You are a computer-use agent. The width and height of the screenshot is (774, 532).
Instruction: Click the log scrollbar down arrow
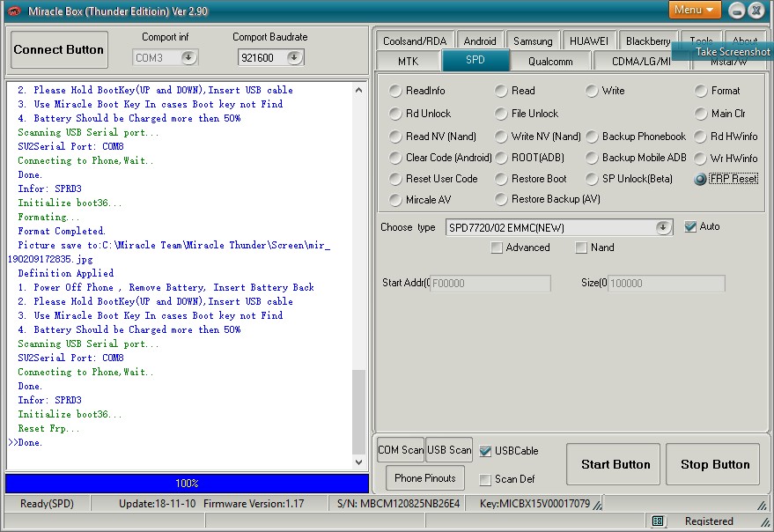point(358,462)
